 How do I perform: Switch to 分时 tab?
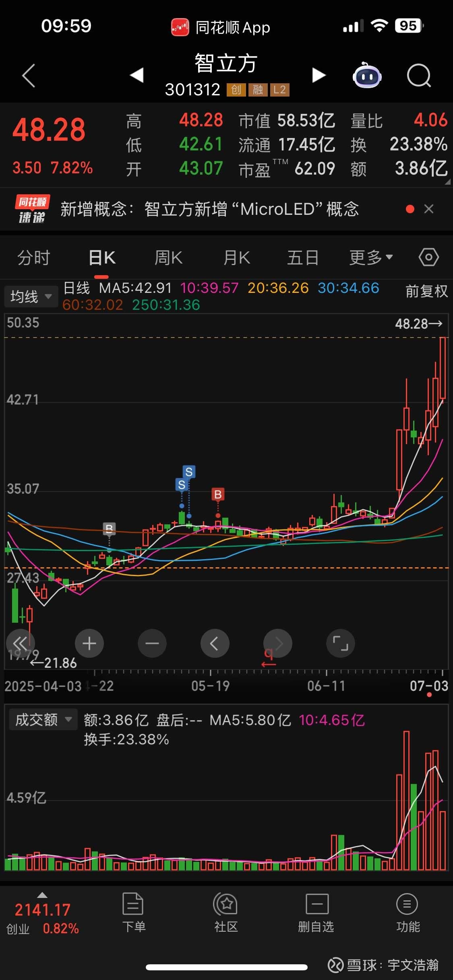34,257
